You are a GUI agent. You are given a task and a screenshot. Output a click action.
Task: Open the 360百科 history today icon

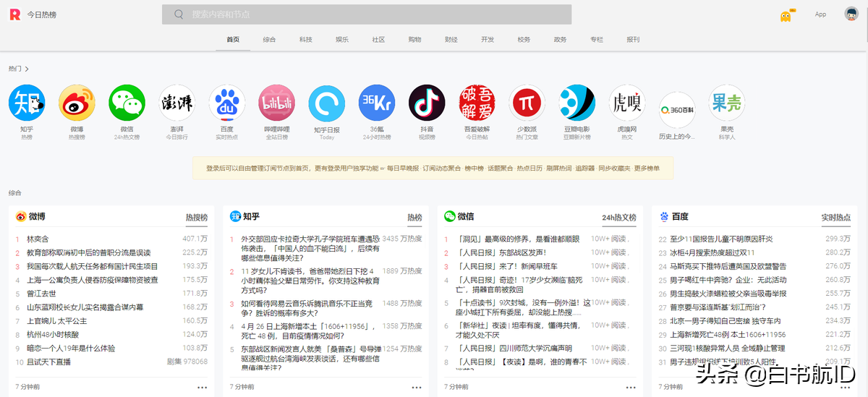coord(676,110)
